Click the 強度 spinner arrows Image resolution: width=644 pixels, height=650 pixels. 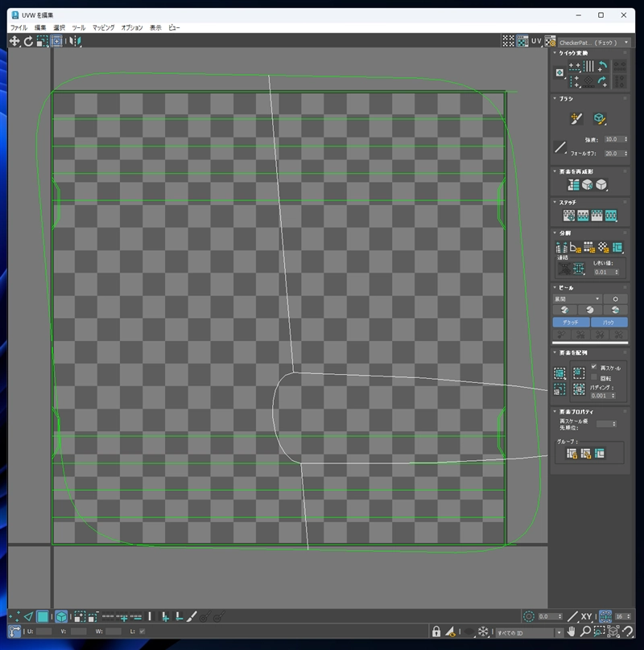[x=625, y=139]
